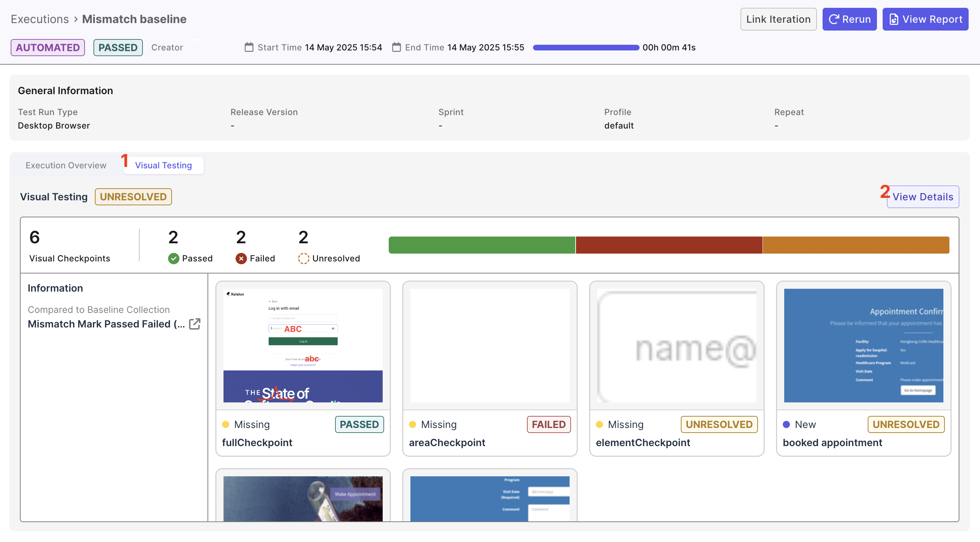This screenshot has height=542, width=980.
Task: Click the blue execution duration progress bar
Action: pos(586,48)
